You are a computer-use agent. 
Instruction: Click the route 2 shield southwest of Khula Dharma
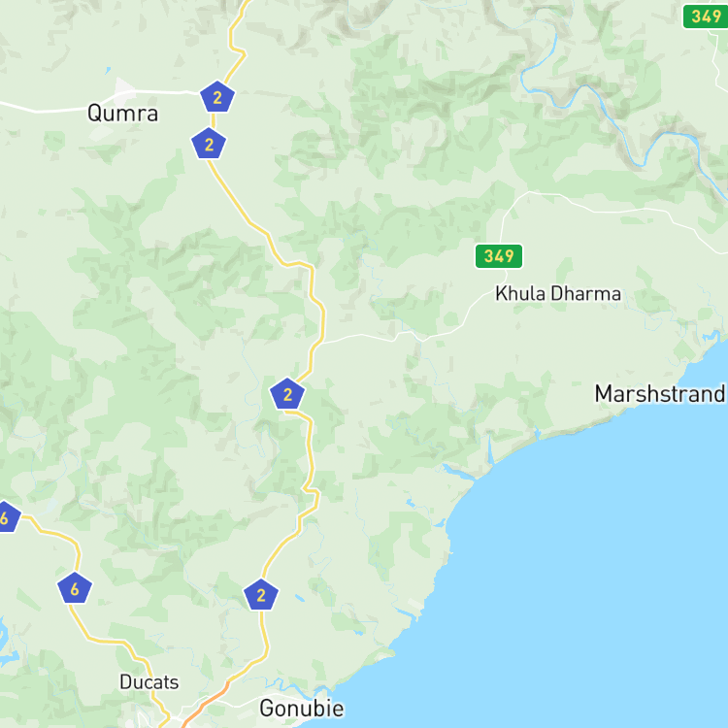point(287,394)
